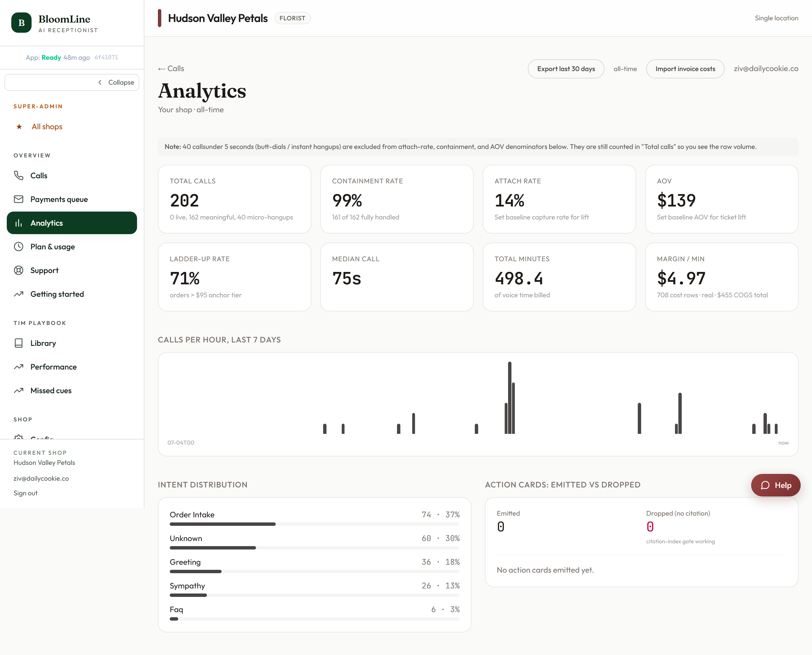The image size is (812, 655).
Task: Click the Sympathy intent row label
Action: [187, 586]
